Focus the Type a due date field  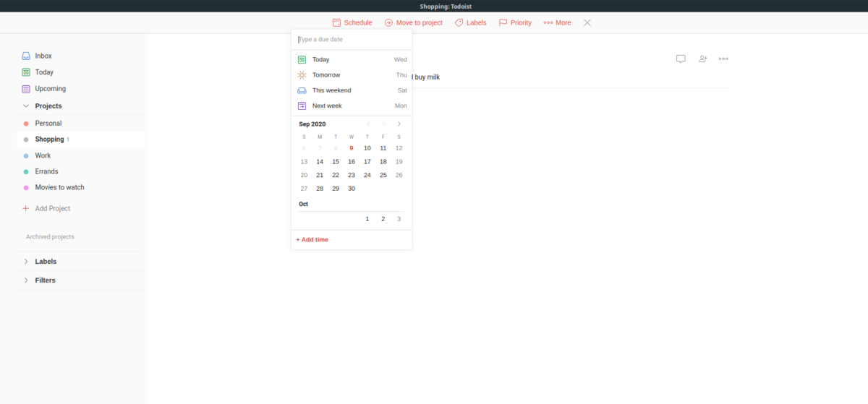352,40
